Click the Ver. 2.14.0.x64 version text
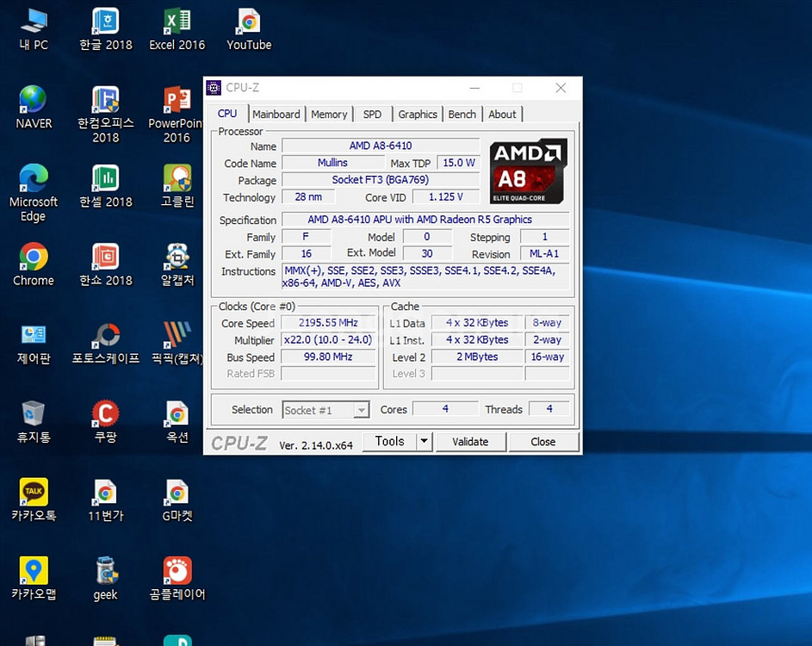812x646 pixels. [316, 445]
